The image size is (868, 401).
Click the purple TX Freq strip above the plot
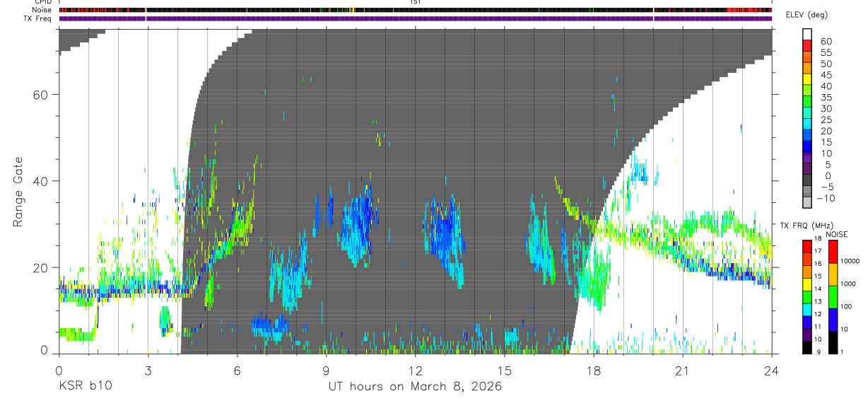click(x=415, y=18)
